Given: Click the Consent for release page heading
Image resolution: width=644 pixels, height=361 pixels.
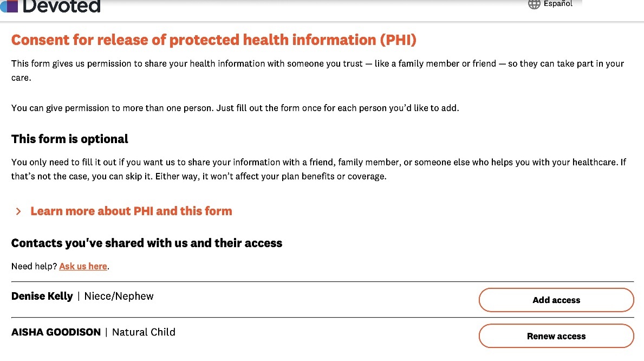Looking at the screenshot, I should click(x=213, y=40).
